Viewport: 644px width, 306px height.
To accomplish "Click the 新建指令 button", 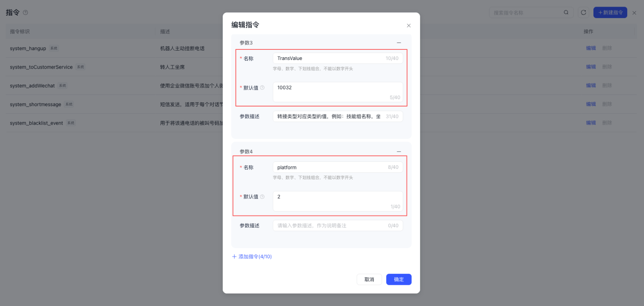I will (x=610, y=13).
